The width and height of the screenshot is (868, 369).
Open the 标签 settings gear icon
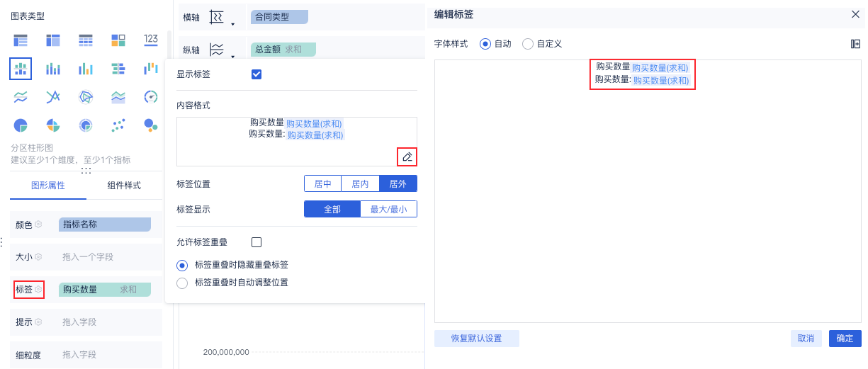pos(39,289)
